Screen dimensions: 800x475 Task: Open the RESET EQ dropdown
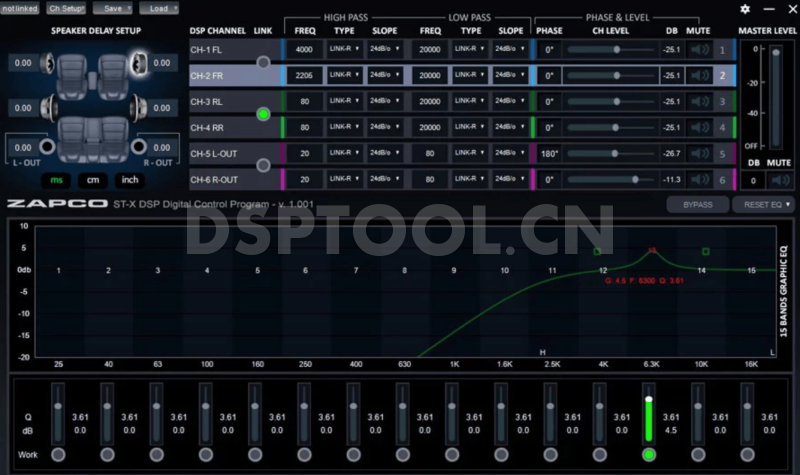point(763,205)
